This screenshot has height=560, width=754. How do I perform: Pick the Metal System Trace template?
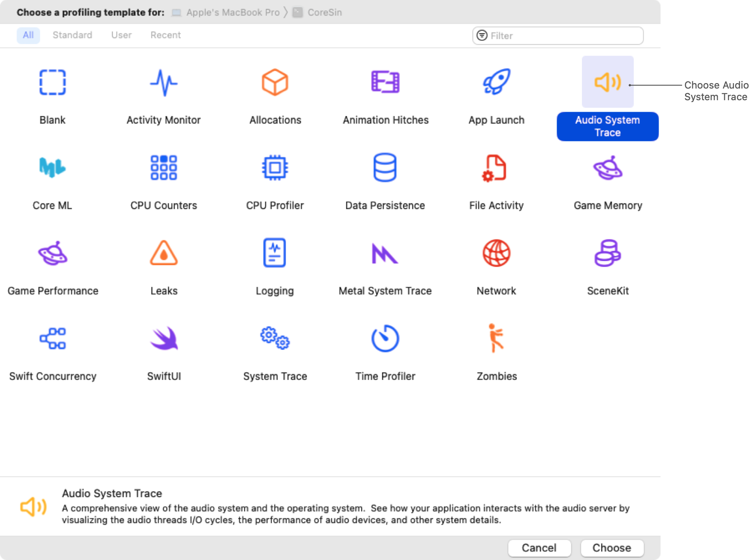pos(385,253)
